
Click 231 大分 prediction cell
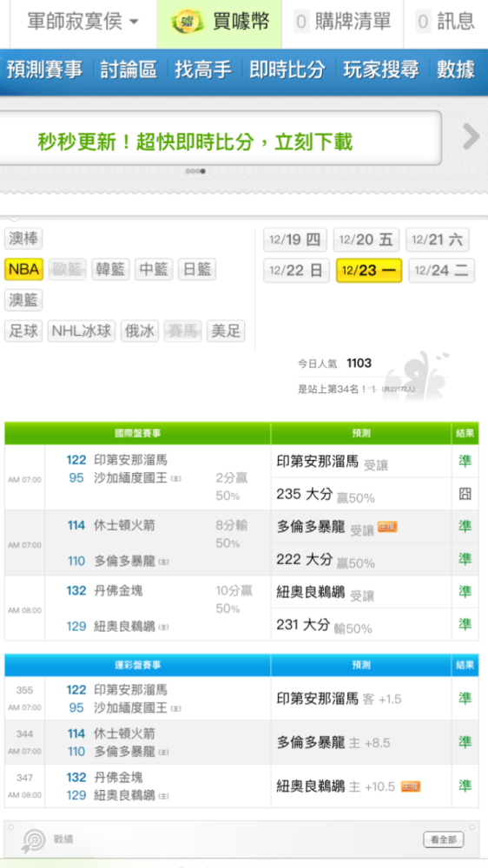pyautogui.click(x=361, y=625)
